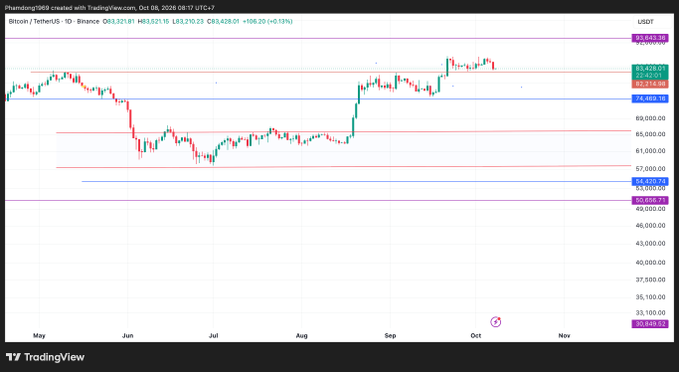The image size is (679, 372).
Task: Click the 57,000.00 axis value
Action: click(650, 168)
